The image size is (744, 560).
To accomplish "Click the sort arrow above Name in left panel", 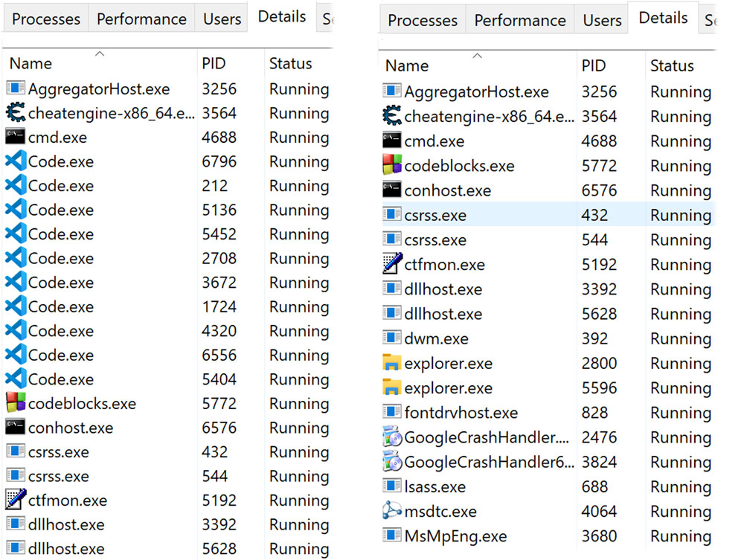I will click(x=99, y=54).
